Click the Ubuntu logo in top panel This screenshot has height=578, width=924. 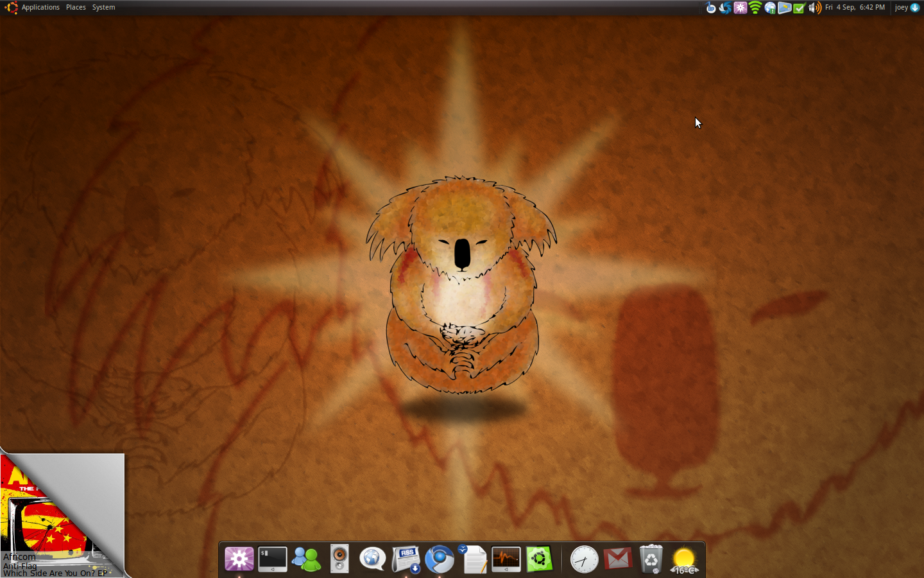(x=11, y=8)
